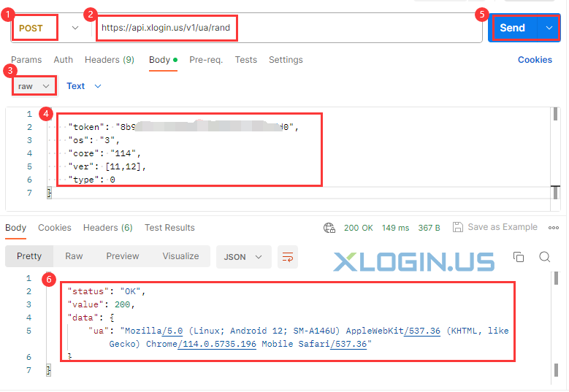Click the Chrome/114.0.5735.196 link text
The width and height of the screenshot is (569, 392).
pos(201,344)
